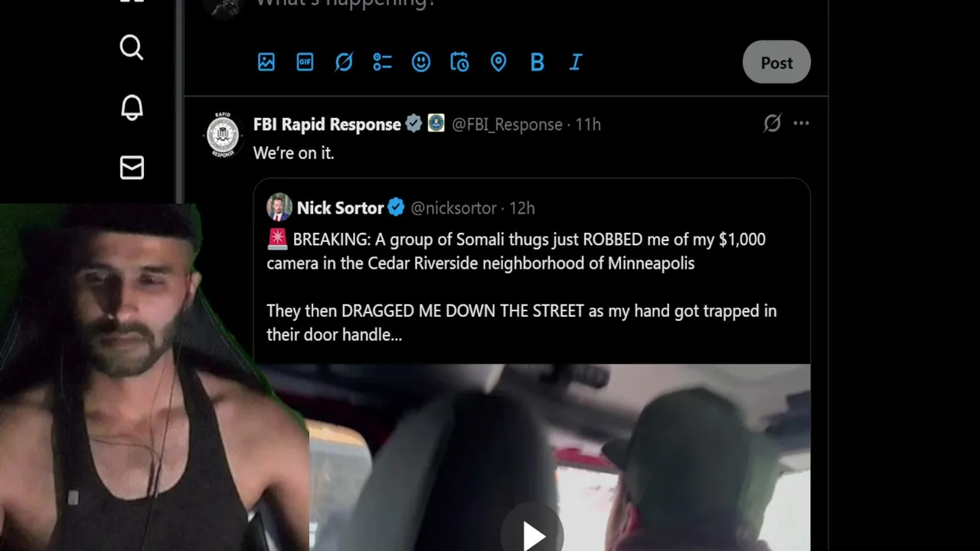Open more options on FBI Rapid Response post

coord(801,123)
